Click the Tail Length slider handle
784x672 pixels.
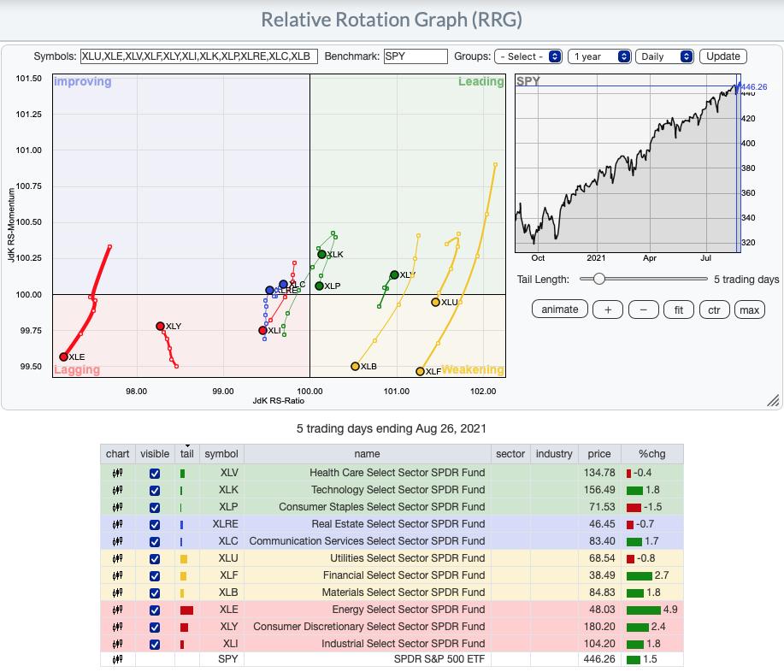598,279
